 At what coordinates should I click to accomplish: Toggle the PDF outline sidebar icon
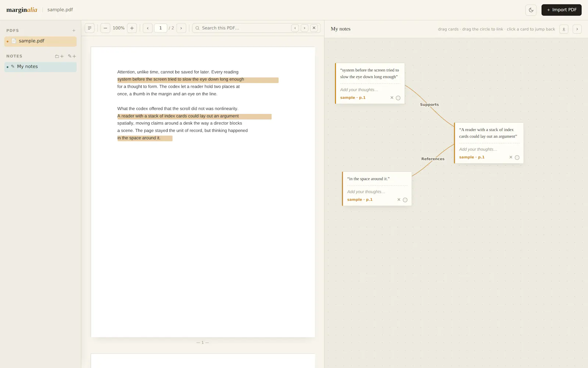[x=89, y=28]
